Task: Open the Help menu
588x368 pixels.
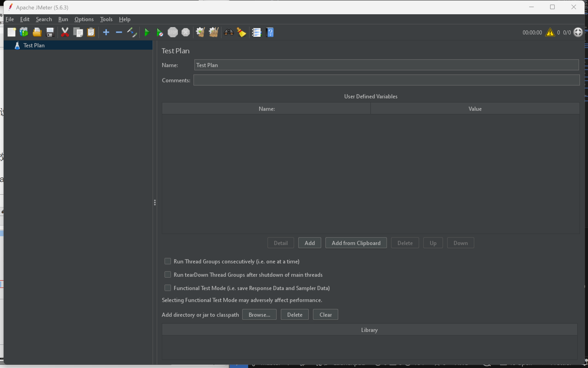Action: click(125, 19)
